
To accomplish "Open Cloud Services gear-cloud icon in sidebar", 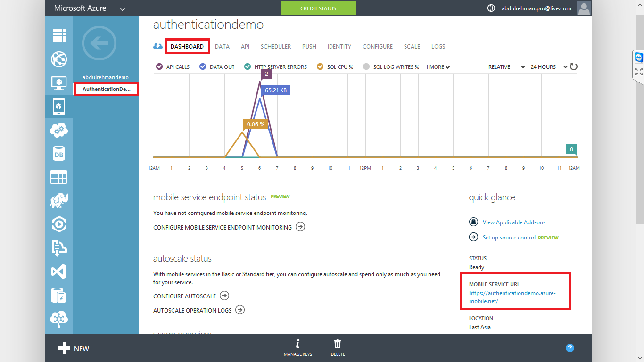I will (59, 130).
